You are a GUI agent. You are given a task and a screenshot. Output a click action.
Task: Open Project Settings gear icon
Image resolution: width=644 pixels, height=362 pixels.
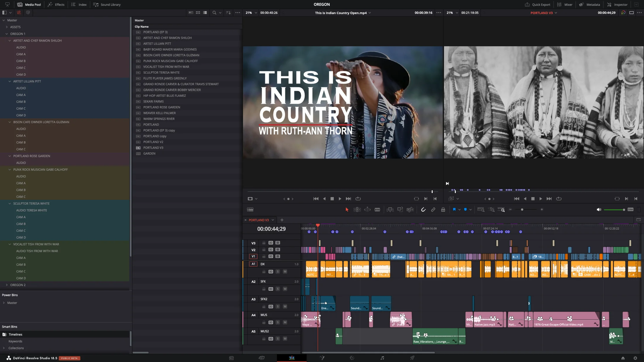[635, 358]
